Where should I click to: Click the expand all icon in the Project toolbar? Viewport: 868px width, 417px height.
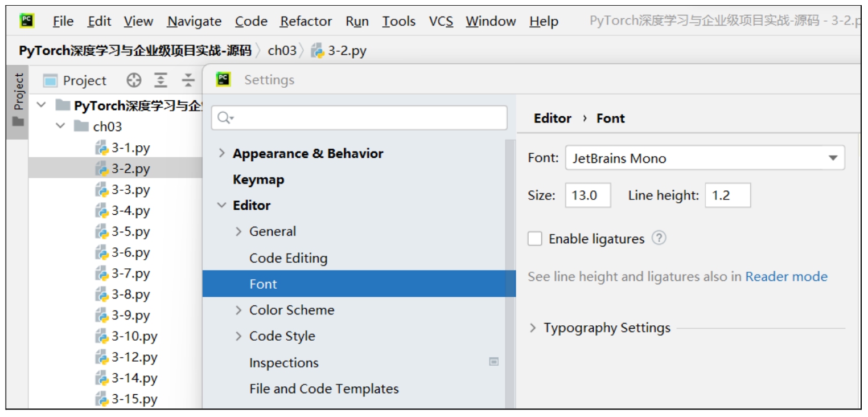(x=161, y=80)
